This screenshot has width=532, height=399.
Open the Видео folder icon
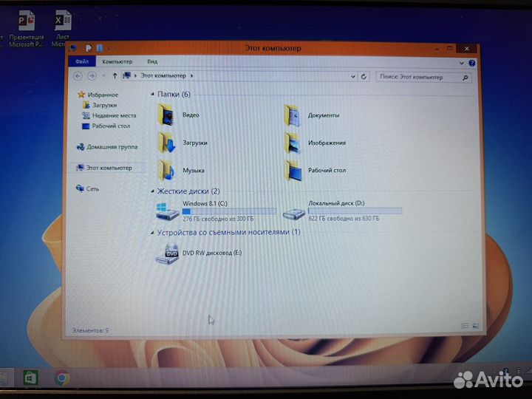coord(166,115)
